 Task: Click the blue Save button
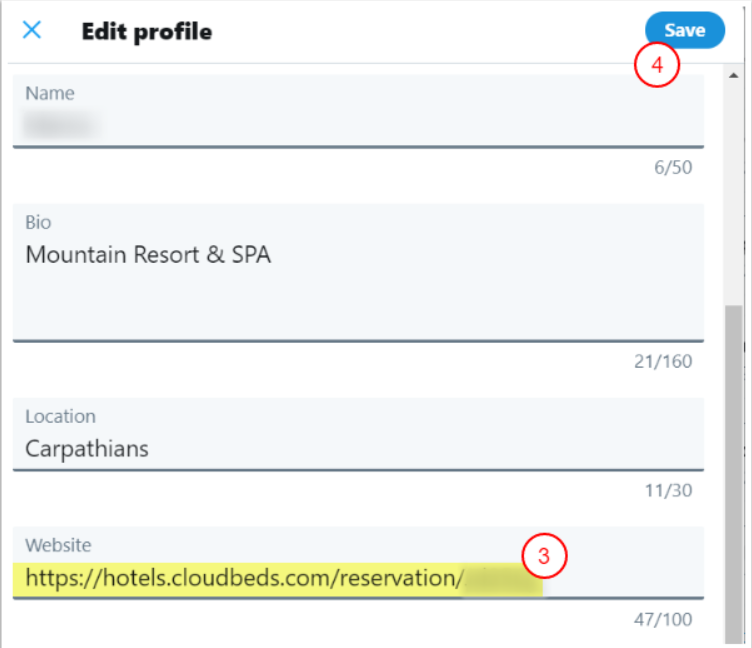[684, 30]
